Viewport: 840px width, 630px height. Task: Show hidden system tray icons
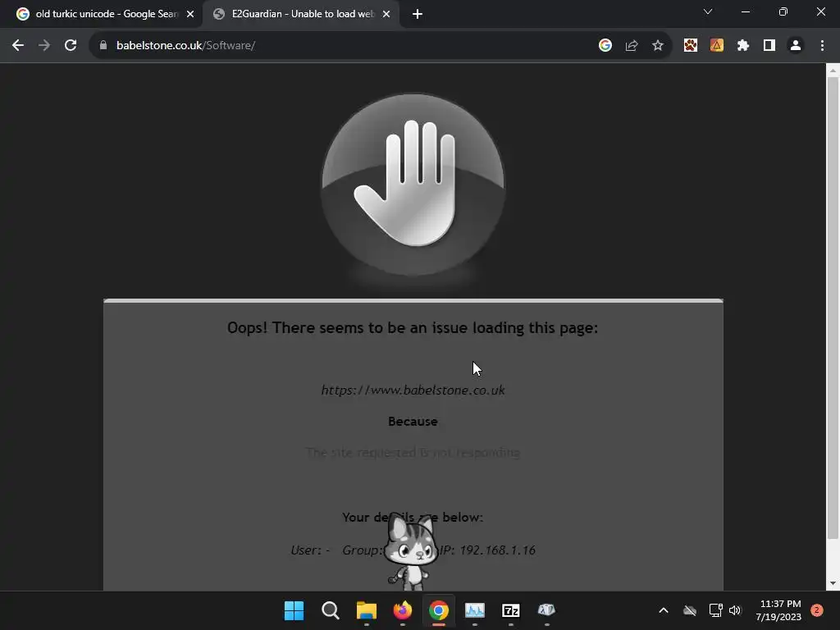[x=663, y=610]
